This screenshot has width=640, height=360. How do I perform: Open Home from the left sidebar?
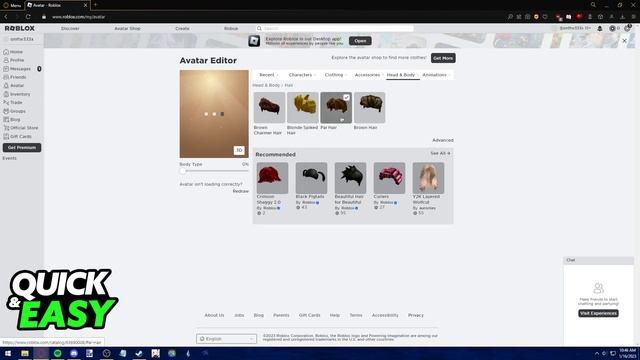click(13, 52)
